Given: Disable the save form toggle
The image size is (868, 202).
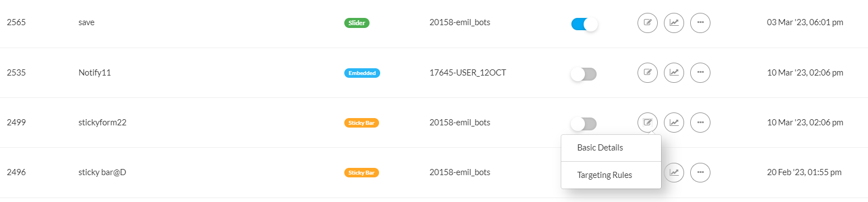Looking at the screenshot, I should (584, 24).
